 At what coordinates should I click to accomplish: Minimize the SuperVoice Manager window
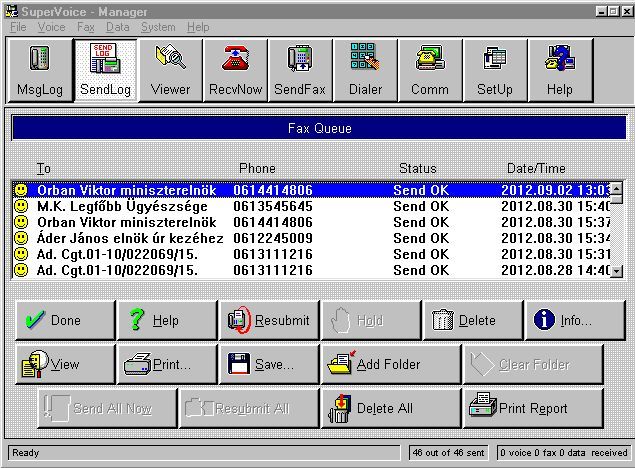pos(601,11)
